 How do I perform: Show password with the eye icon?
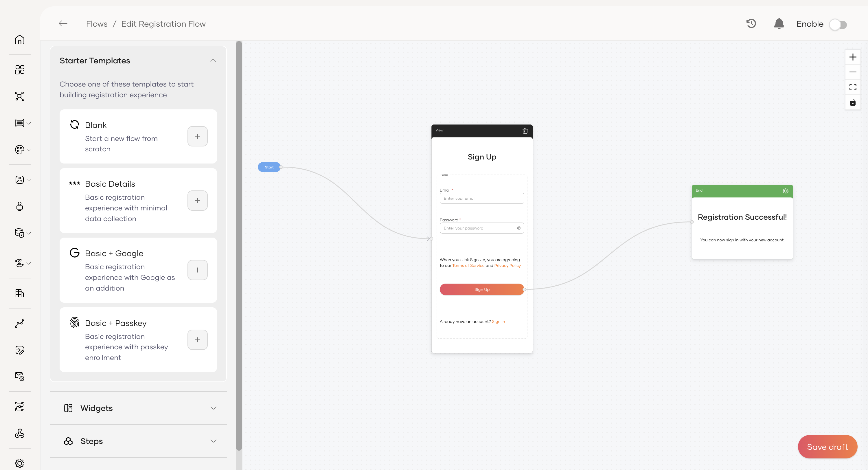519,228
